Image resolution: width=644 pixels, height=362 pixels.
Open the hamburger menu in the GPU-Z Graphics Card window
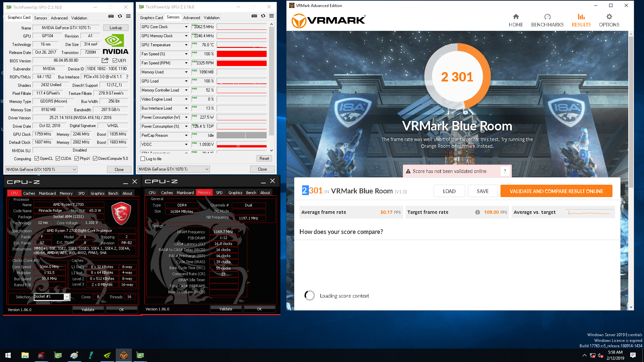[128, 16]
